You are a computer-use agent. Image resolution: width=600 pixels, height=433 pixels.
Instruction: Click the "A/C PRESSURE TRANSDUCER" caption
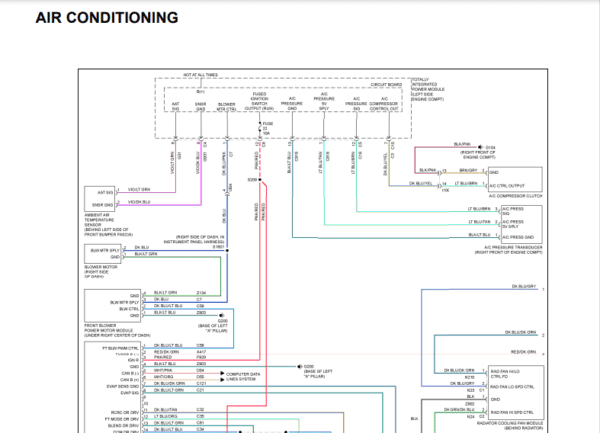pyautogui.click(x=513, y=247)
